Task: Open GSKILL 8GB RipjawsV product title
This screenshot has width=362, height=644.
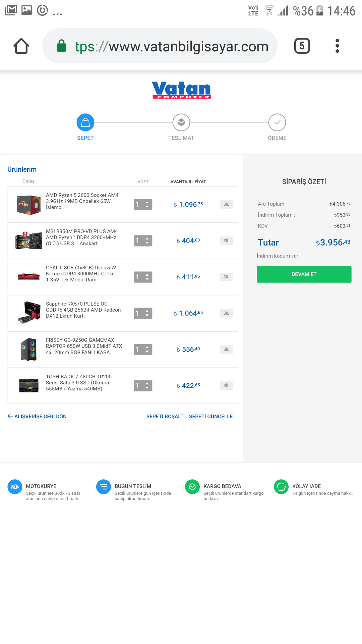Action: (81, 274)
